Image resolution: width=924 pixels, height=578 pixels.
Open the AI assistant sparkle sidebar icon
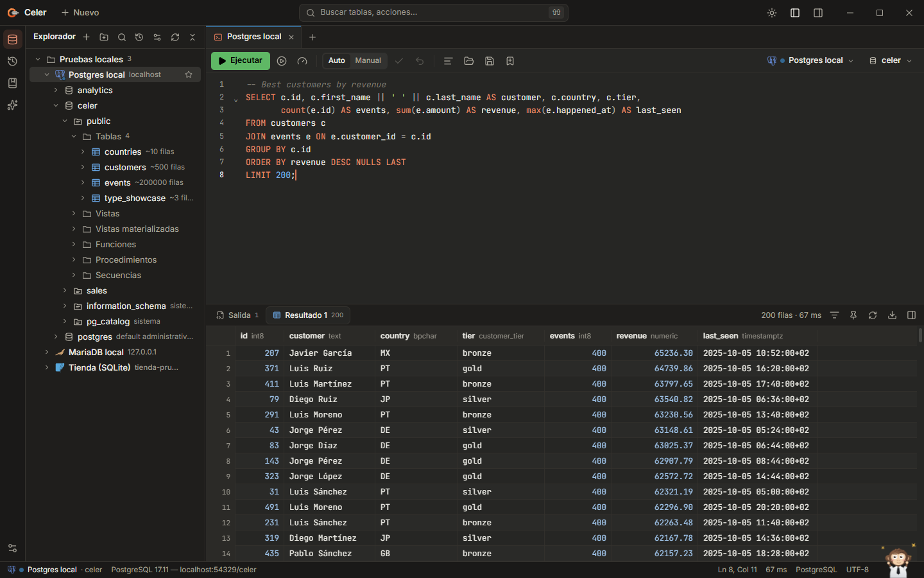pos(12,105)
